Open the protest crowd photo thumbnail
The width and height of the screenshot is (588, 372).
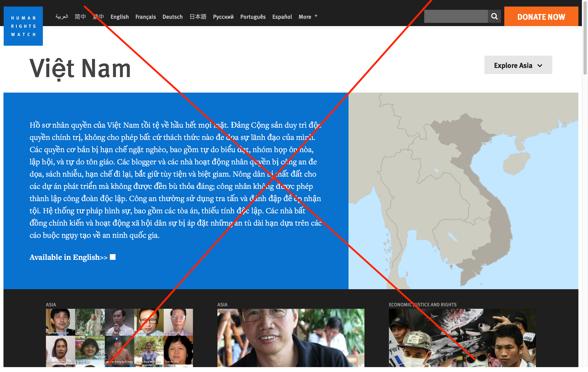(462, 338)
